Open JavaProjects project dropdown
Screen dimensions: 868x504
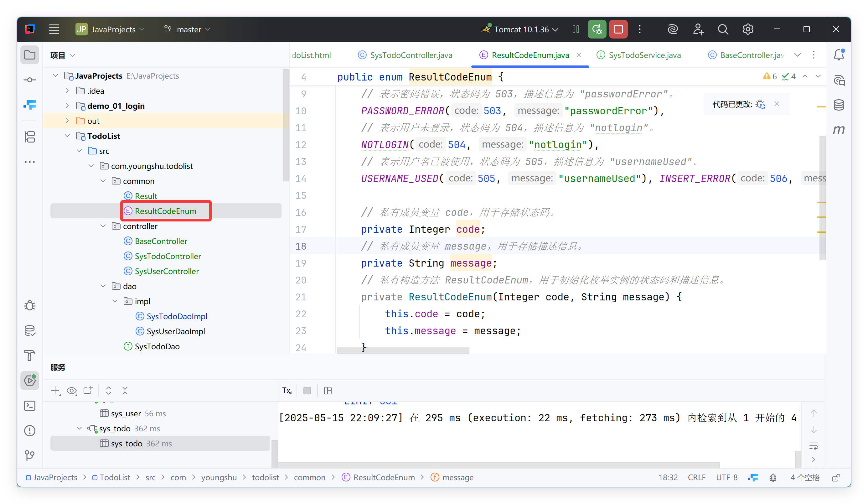click(x=110, y=29)
